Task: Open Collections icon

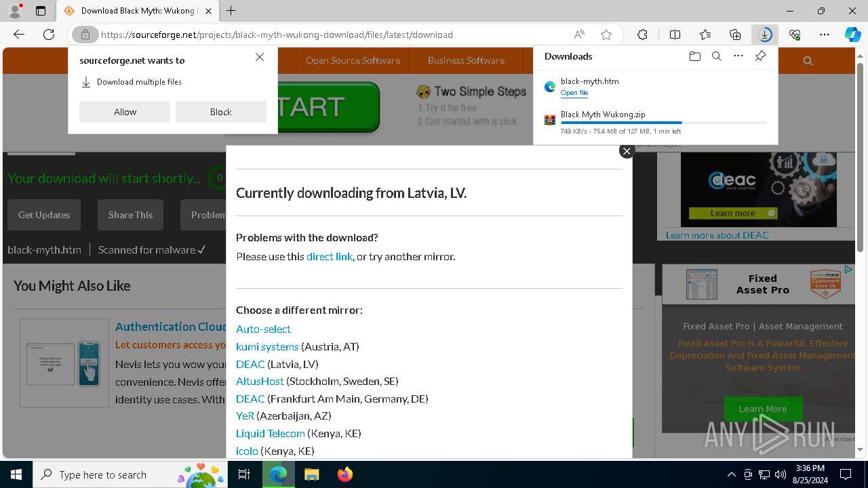Action: (x=735, y=35)
